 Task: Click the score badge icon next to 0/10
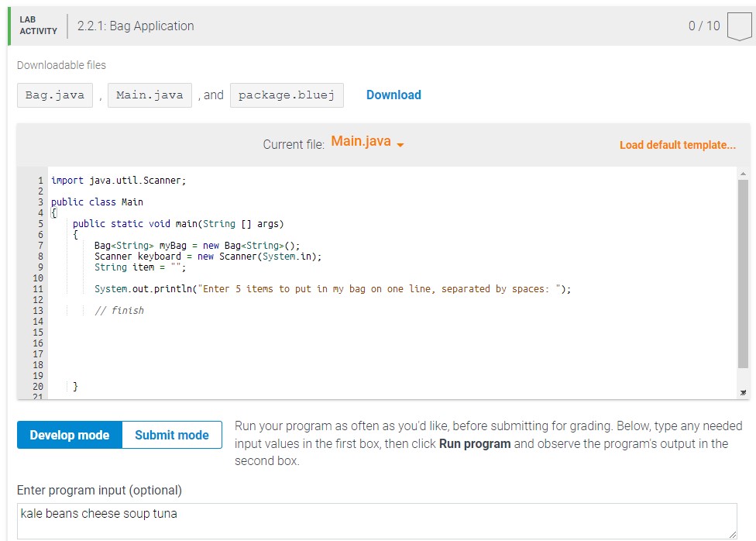click(x=739, y=26)
